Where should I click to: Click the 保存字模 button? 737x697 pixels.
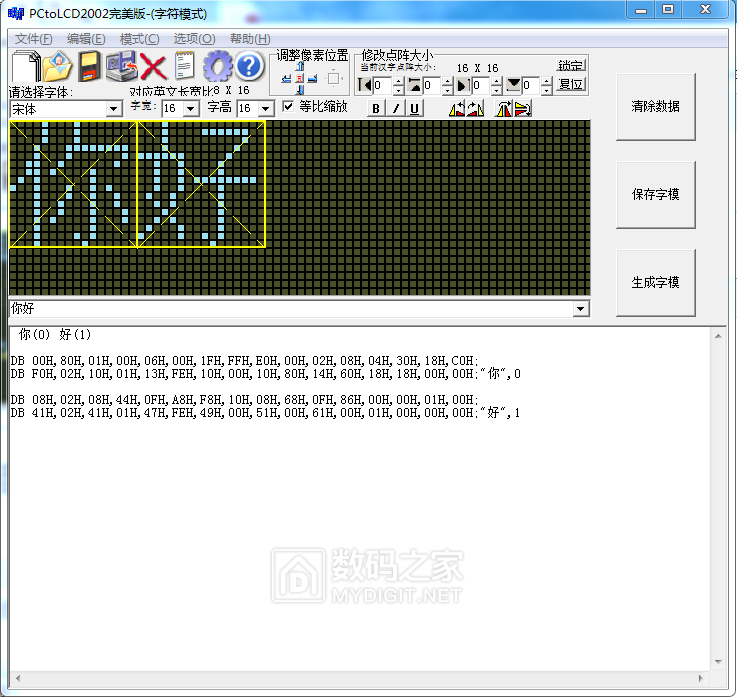[656, 195]
